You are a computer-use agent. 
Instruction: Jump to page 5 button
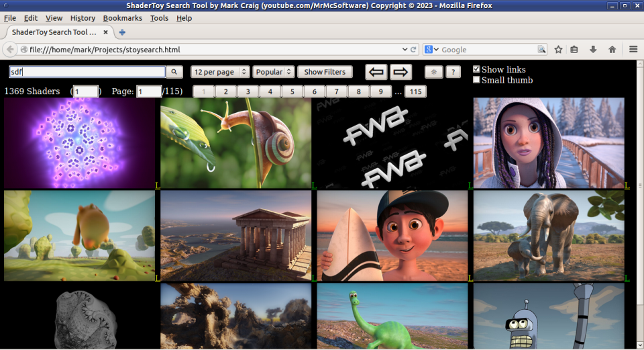(292, 91)
